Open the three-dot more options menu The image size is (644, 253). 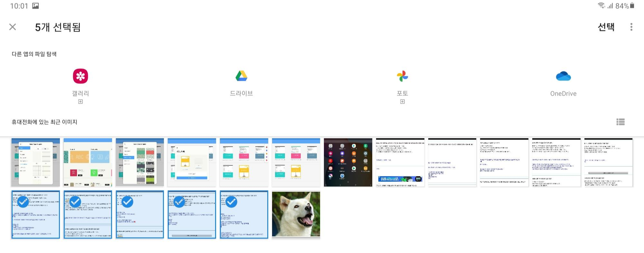631,27
